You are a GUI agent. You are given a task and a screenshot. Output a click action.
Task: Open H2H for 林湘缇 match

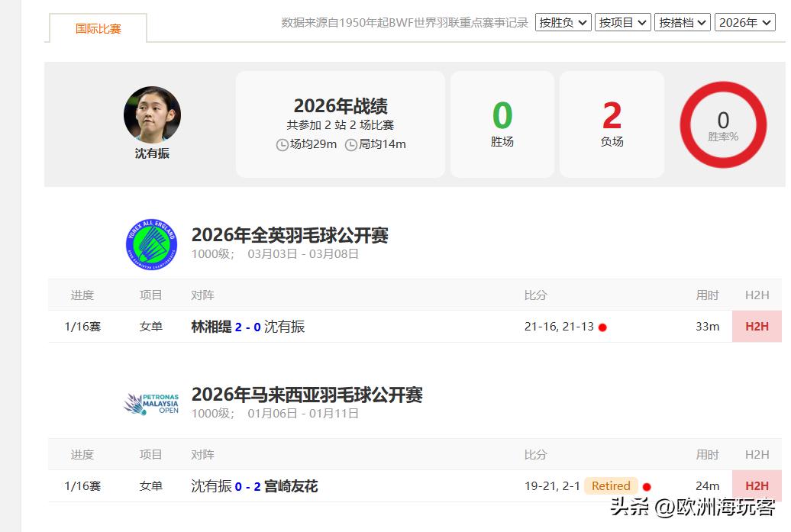(x=757, y=326)
